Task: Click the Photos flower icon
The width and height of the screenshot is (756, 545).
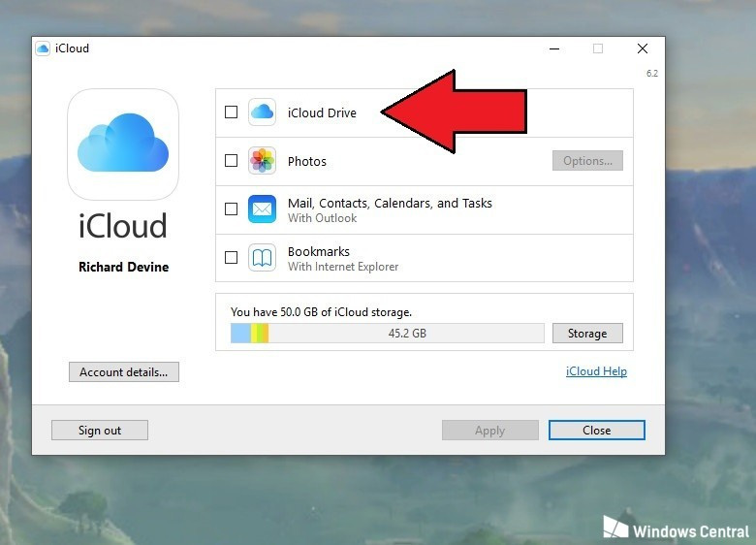Action: 263,161
